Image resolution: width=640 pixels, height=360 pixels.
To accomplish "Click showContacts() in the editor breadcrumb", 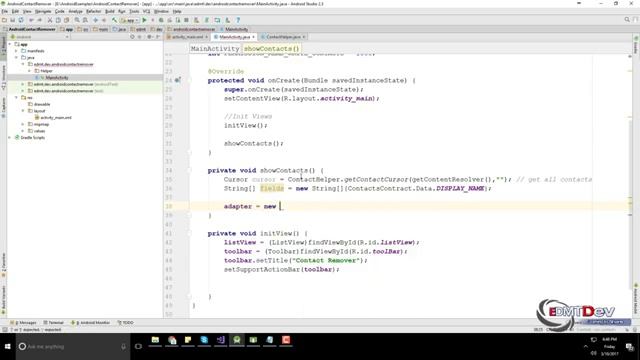I will 271,49.
